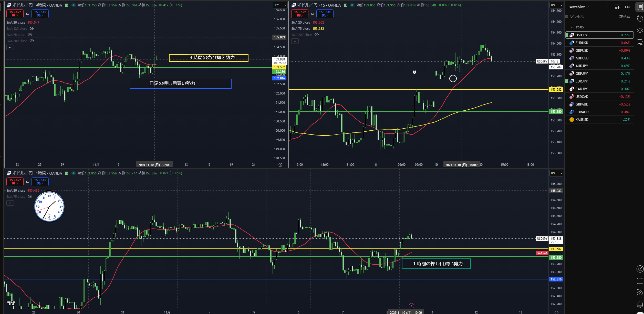This screenshot has width=644, height=314.
Task: Click the blue 152.816 price line label
Action: coord(279,78)
